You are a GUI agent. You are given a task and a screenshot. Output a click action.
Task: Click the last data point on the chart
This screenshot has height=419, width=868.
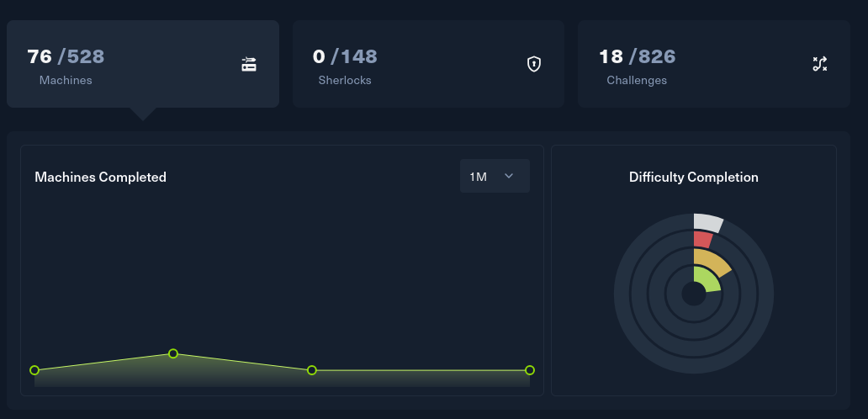(530, 370)
